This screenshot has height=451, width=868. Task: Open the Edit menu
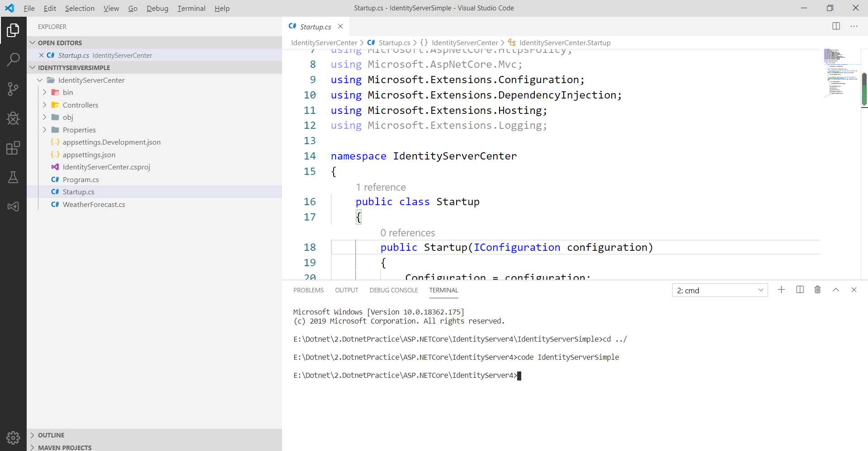coord(50,8)
